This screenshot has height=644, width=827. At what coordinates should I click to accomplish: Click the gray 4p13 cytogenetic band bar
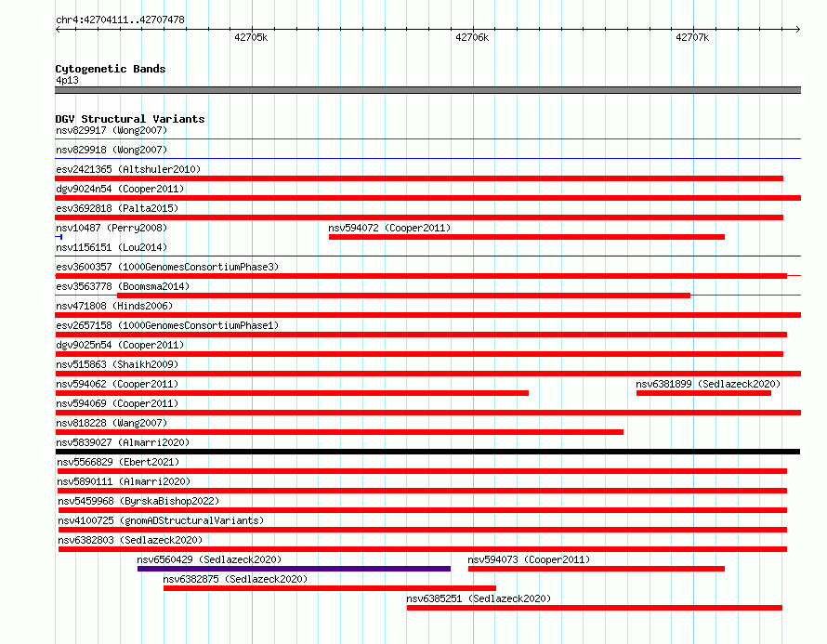[x=427, y=90]
